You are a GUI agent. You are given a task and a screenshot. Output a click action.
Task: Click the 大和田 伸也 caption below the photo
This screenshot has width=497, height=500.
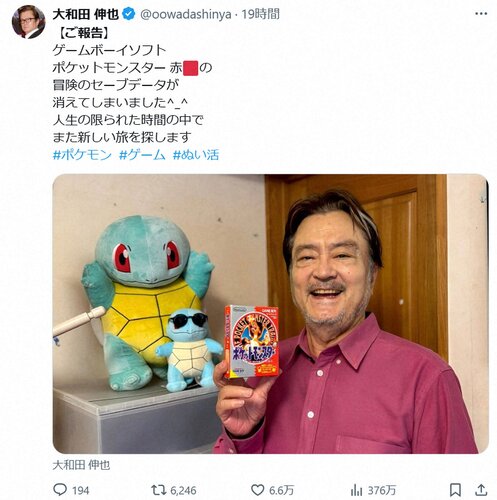81,465
